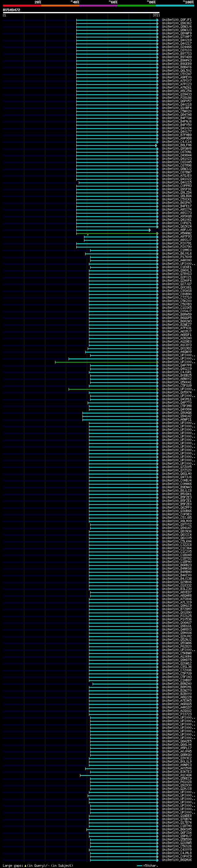Select the UniRef100_Q41024 entry
Viewport: 197px width, 868px height.
coord(176,128)
